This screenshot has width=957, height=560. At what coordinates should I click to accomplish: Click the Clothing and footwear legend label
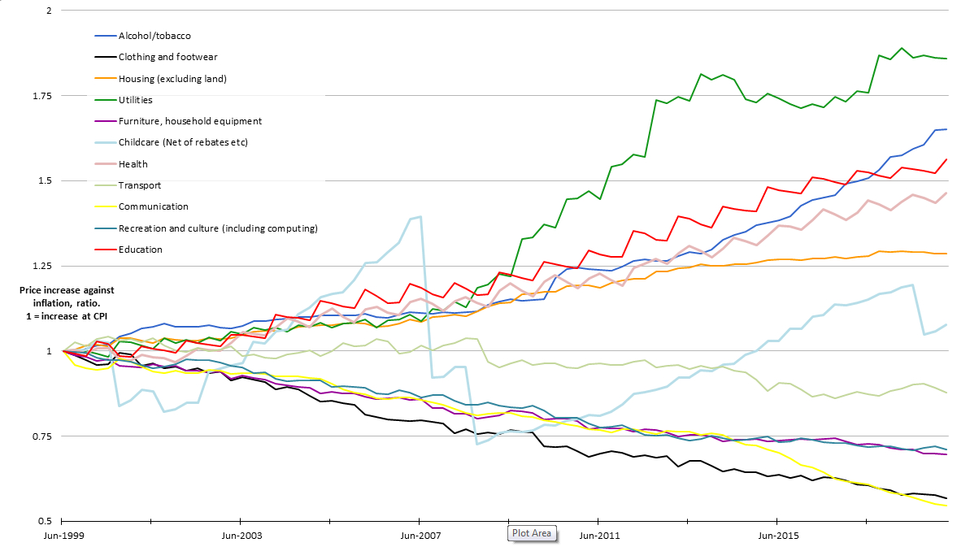coord(167,57)
